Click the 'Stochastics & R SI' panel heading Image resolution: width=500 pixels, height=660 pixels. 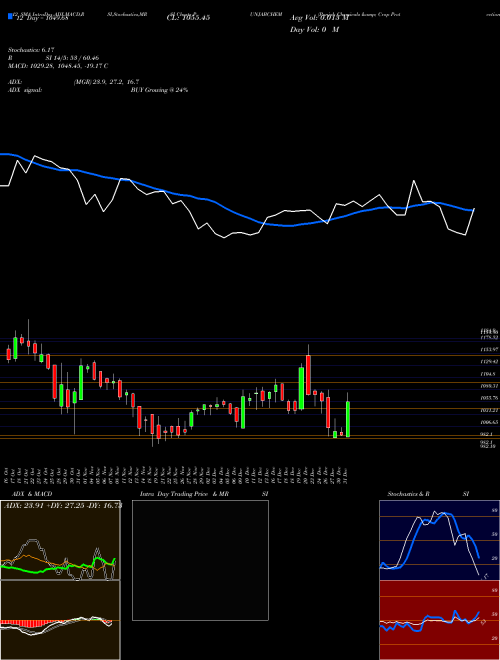[x=428, y=494]
